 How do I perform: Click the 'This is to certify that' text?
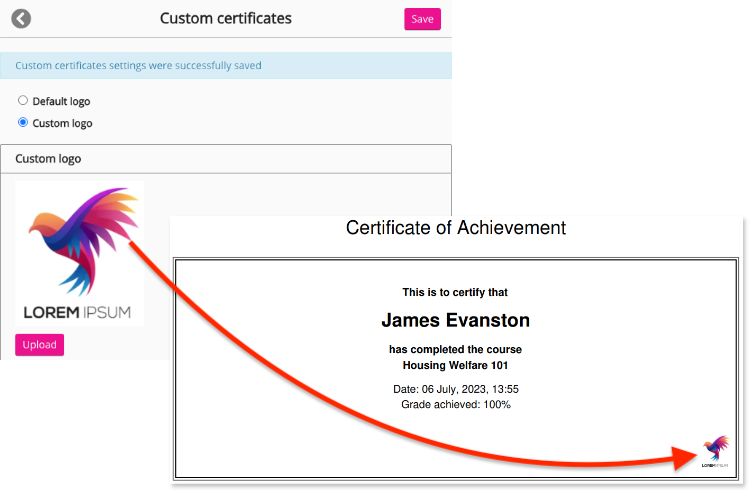click(456, 292)
